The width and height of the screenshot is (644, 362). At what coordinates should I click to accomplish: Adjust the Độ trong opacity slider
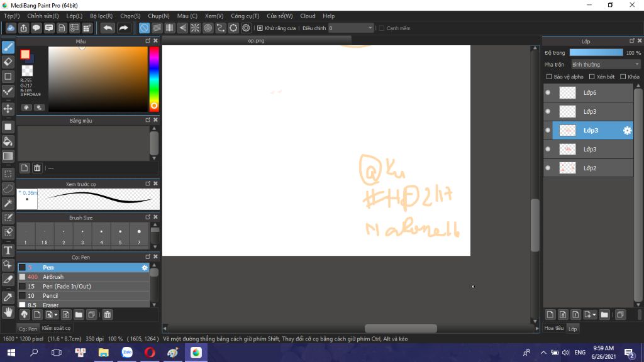click(596, 53)
